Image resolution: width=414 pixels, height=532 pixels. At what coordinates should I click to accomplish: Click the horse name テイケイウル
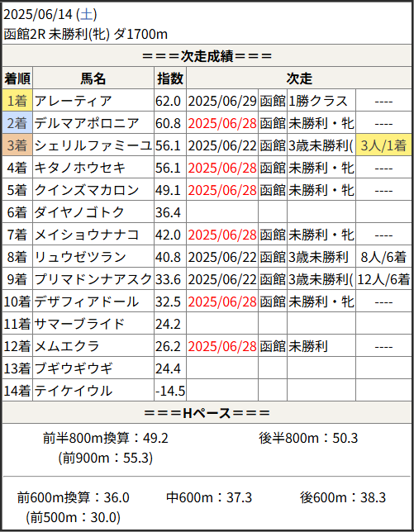(x=73, y=392)
